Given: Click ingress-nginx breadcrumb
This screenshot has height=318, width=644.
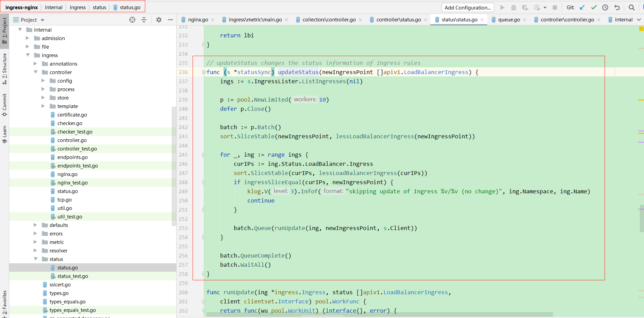Looking at the screenshot, I should [21, 7].
